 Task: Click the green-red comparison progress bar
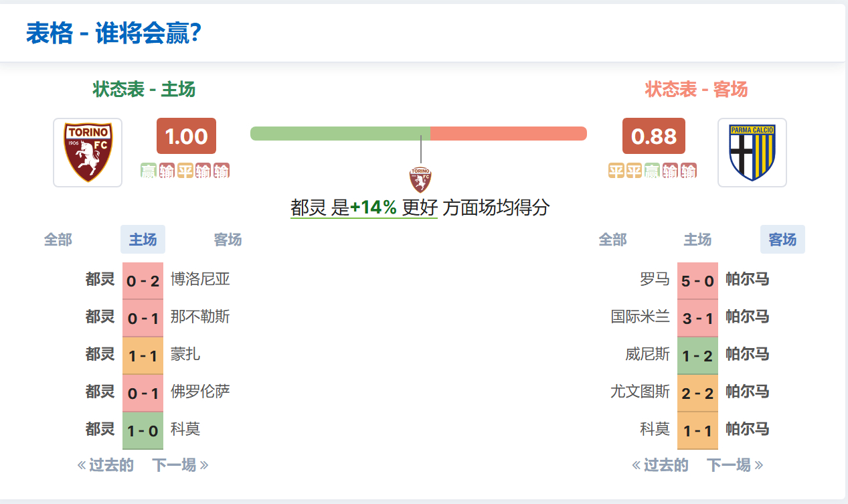pos(418,133)
